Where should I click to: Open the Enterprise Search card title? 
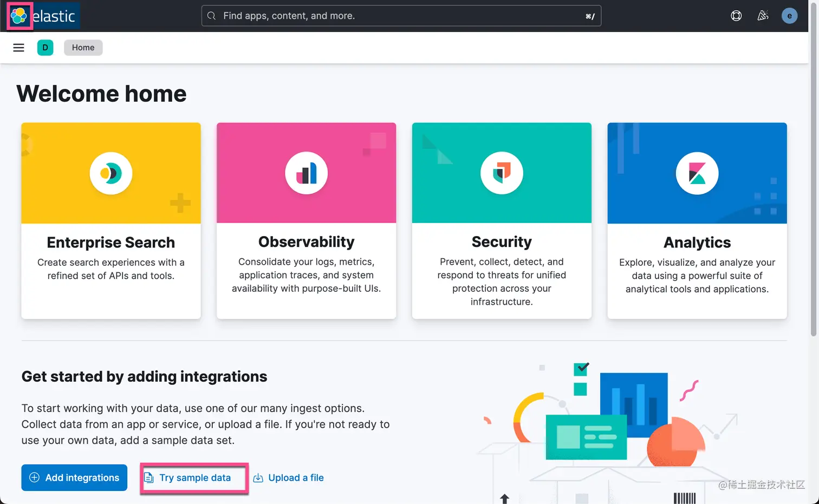point(111,243)
